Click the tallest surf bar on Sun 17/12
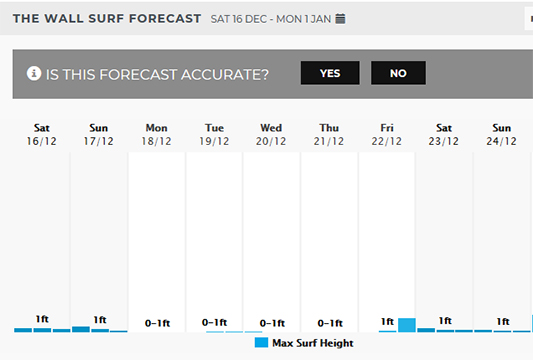This screenshot has width=533, height=360. 81,329
